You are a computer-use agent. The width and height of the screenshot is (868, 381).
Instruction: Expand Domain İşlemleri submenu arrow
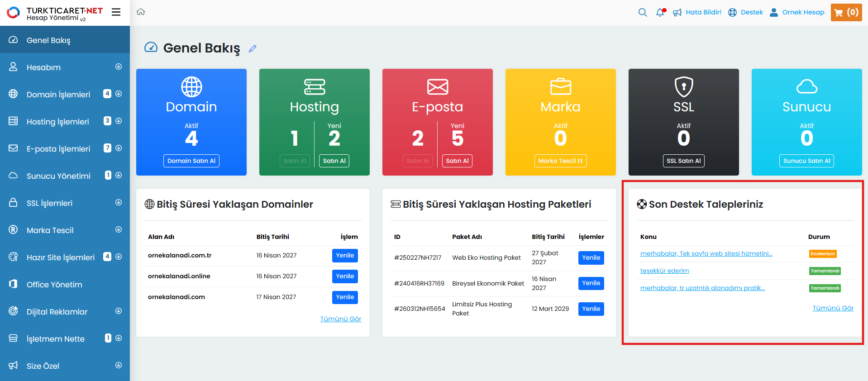119,94
